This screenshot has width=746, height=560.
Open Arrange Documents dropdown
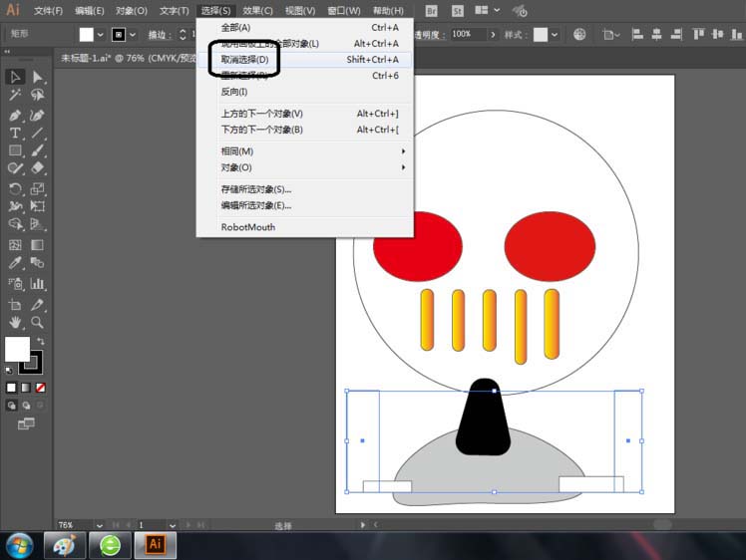[x=487, y=10]
